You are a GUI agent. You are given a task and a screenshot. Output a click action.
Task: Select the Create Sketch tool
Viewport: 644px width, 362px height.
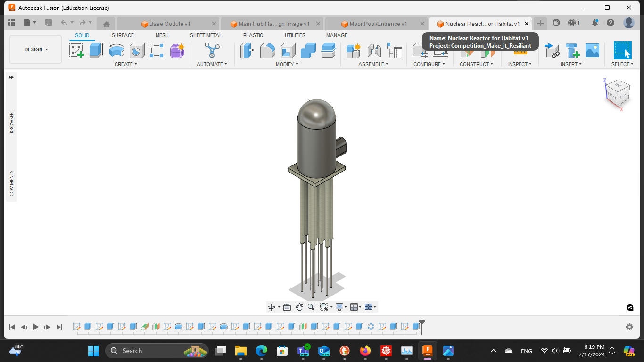[x=76, y=50]
